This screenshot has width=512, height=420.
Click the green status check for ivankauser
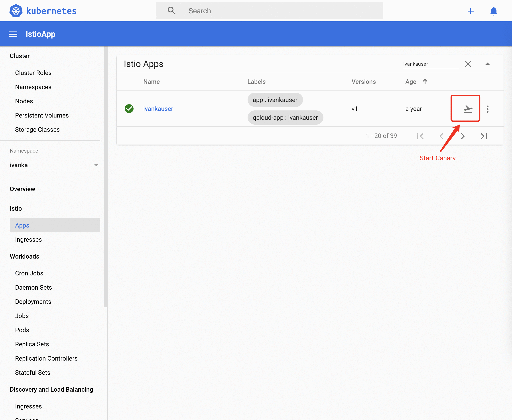[x=129, y=109]
